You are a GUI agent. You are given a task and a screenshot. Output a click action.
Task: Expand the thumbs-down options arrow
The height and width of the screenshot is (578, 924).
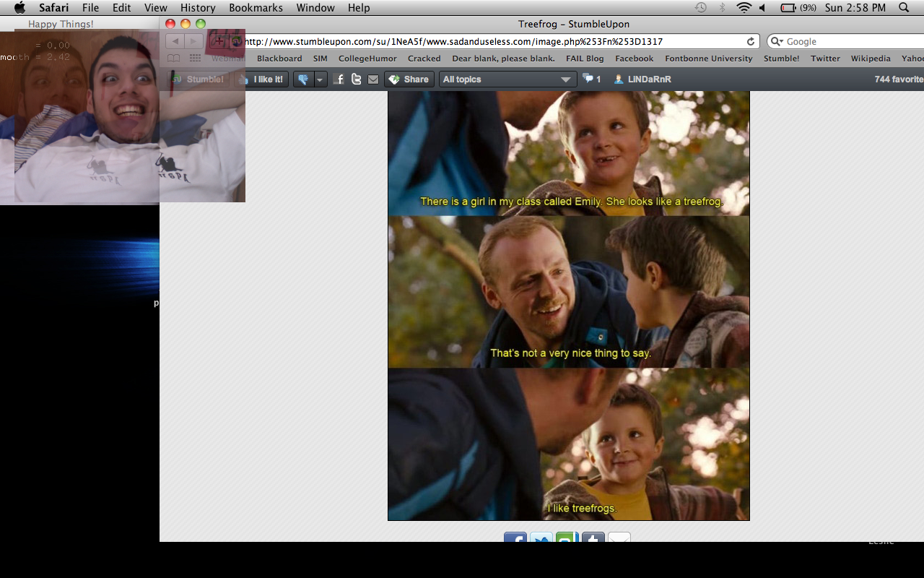(321, 79)
